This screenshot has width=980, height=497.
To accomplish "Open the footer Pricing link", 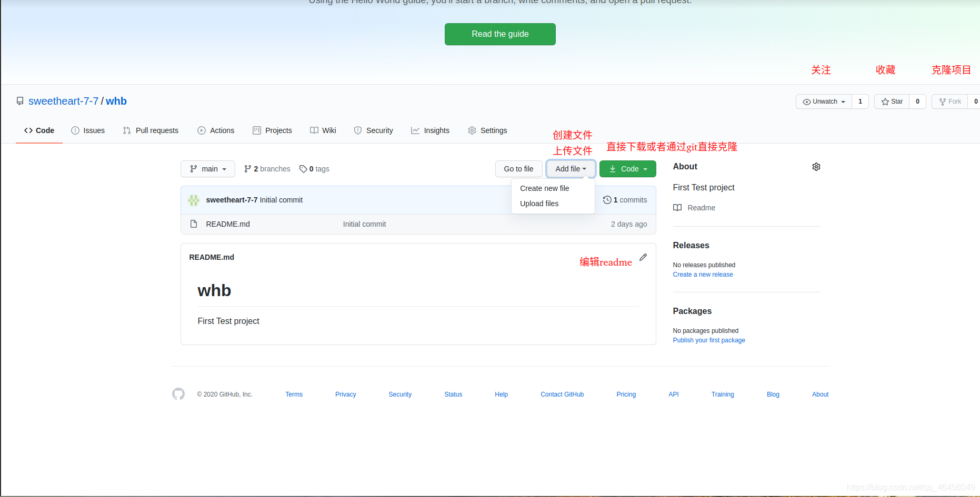I will point(626,394).
